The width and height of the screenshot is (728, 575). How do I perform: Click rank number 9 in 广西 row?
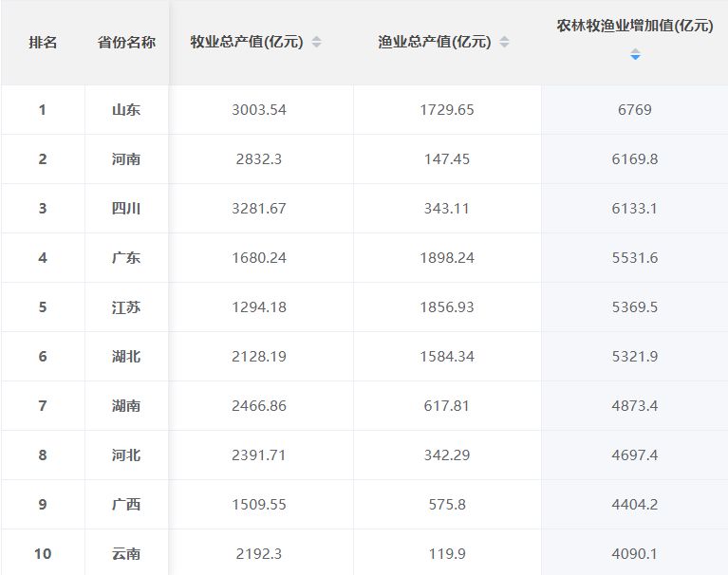pos(43,505)
